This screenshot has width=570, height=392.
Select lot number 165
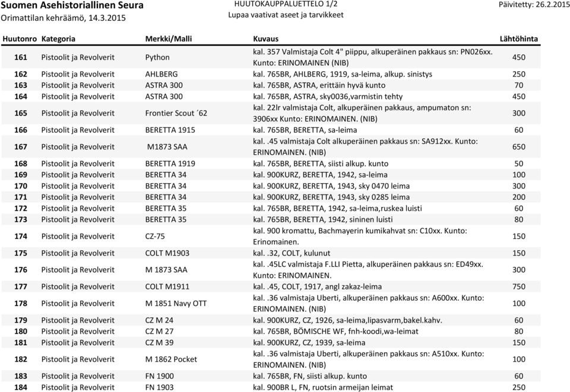(x=21, y=113)
